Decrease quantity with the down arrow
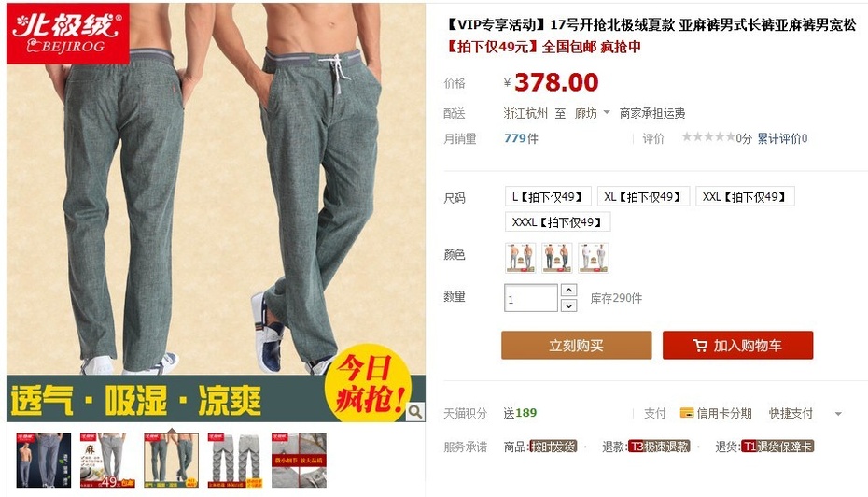Image resolution: width=868 pixels, height=497 pixels. click(569, 305)
